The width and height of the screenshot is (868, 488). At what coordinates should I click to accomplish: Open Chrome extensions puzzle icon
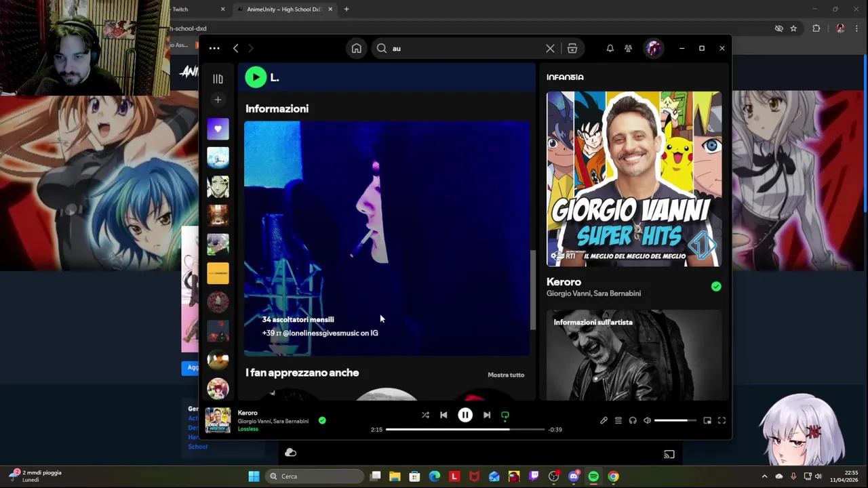[x=816, y=28]
